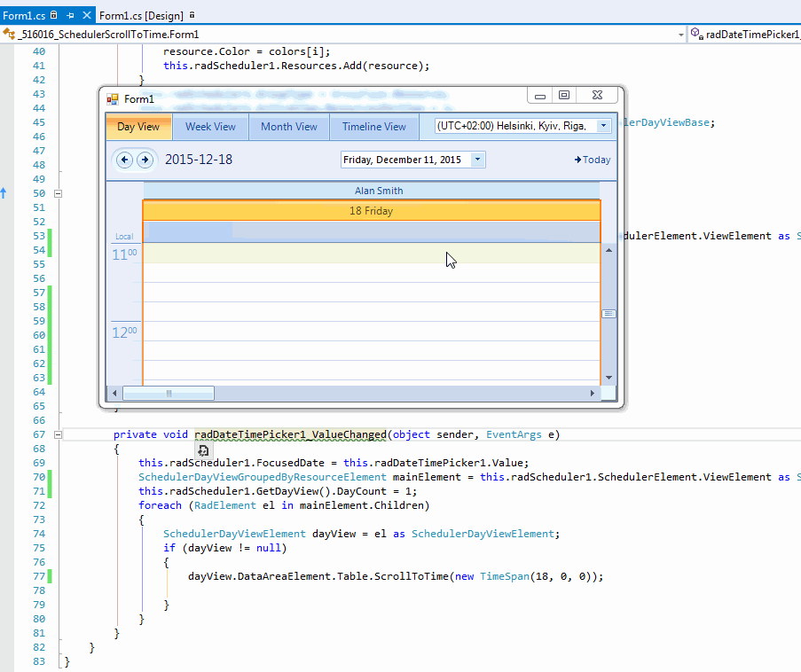Close the Form1.cs editor tab
The image size is (801, 672).
coord(85,16)
